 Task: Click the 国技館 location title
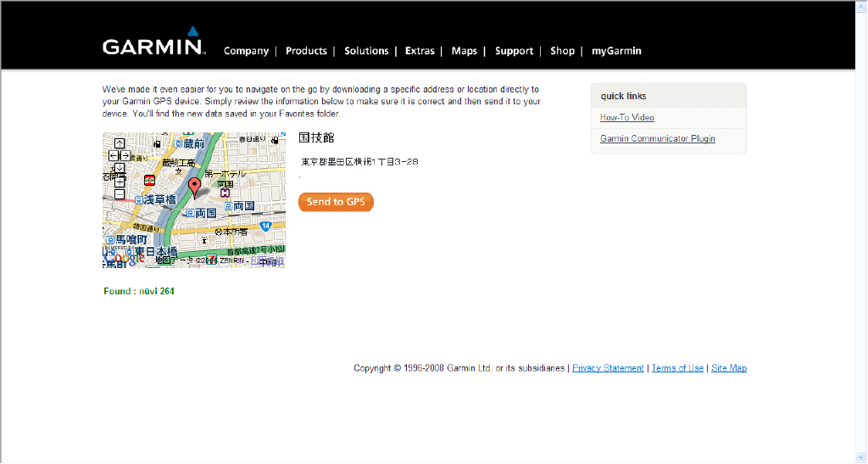click(x=317, y=137)
